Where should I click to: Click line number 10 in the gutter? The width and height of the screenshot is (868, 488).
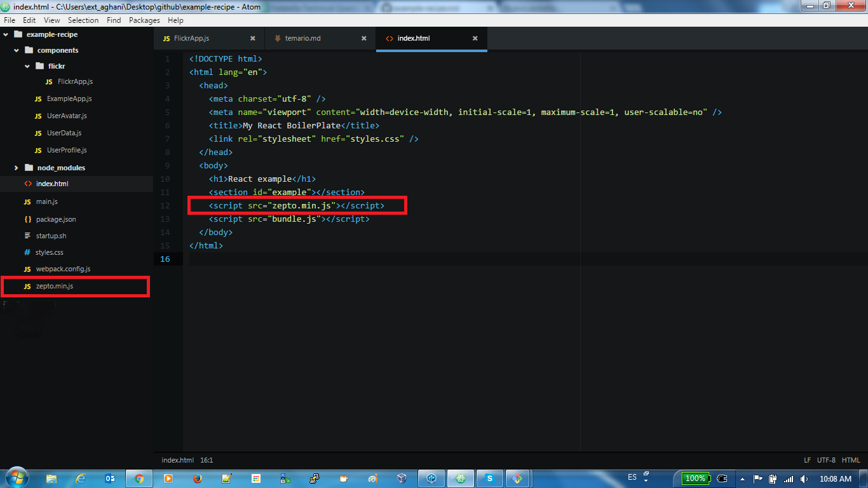click(x=165, y=179)
